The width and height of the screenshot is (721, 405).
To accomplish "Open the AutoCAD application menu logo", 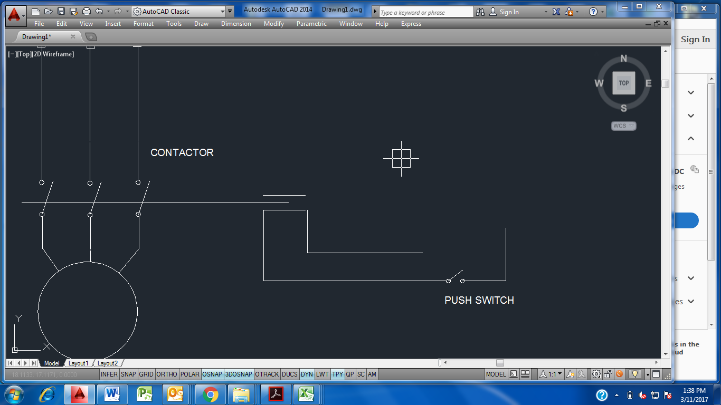I will tap(12, 11).
